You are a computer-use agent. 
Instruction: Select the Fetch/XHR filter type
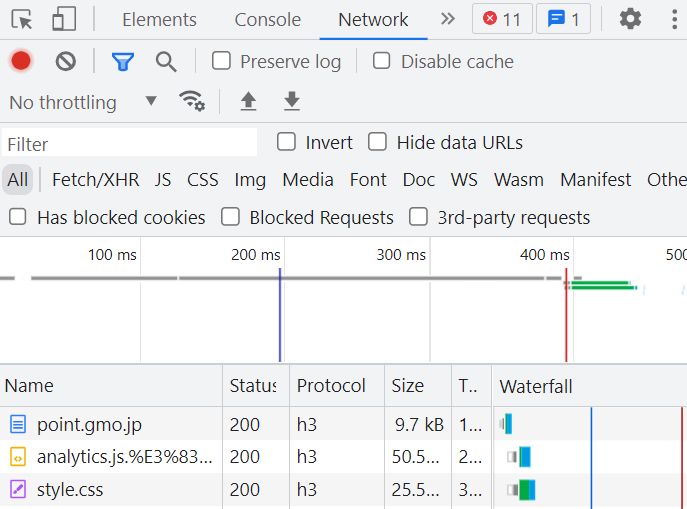(96, 180)
